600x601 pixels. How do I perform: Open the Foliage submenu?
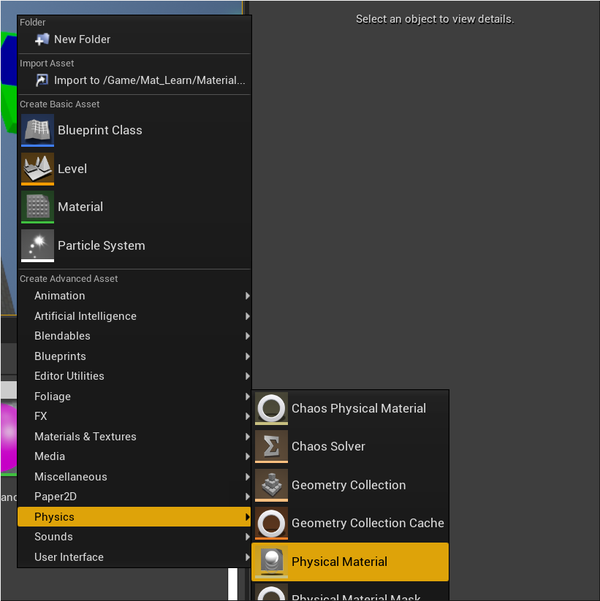[134, 396]
